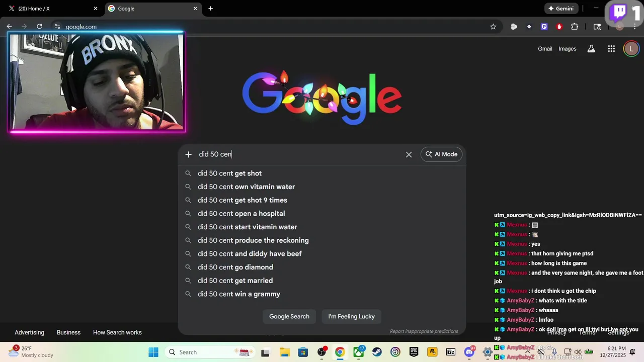This screenshot has width=644, height=362.
Task: Open Microsoft Store from taskbar
Action: [303, 352]
